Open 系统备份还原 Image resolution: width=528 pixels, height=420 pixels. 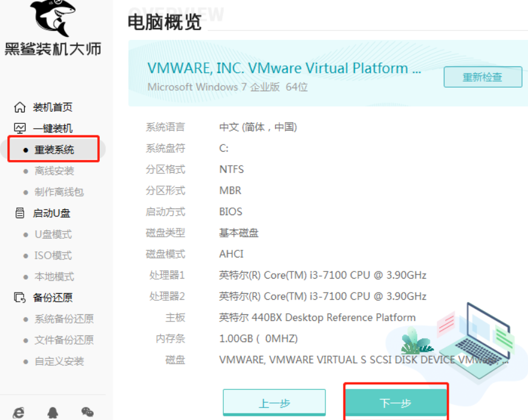coord(64,319)
